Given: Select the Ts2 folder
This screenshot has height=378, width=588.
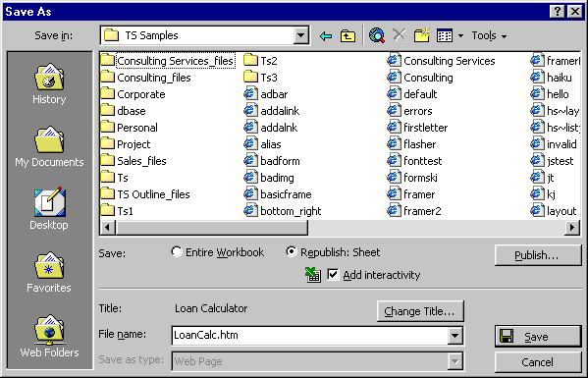Looking at the screenshot, I should [x=261, y=61].
